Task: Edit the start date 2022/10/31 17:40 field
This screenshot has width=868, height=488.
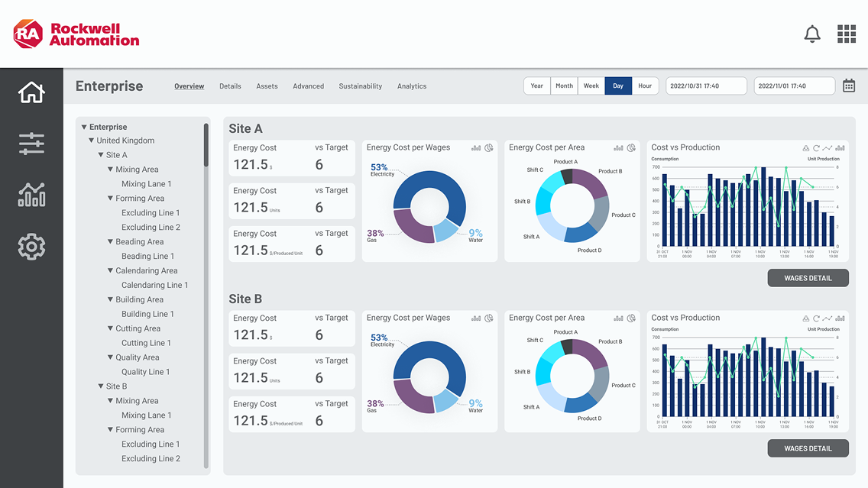Action: [706, 86]
